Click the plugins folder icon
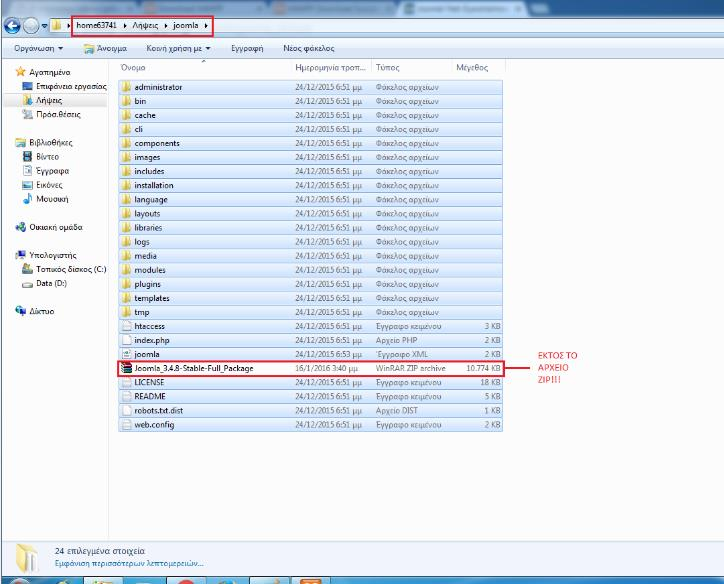 (x=127, y=284)
